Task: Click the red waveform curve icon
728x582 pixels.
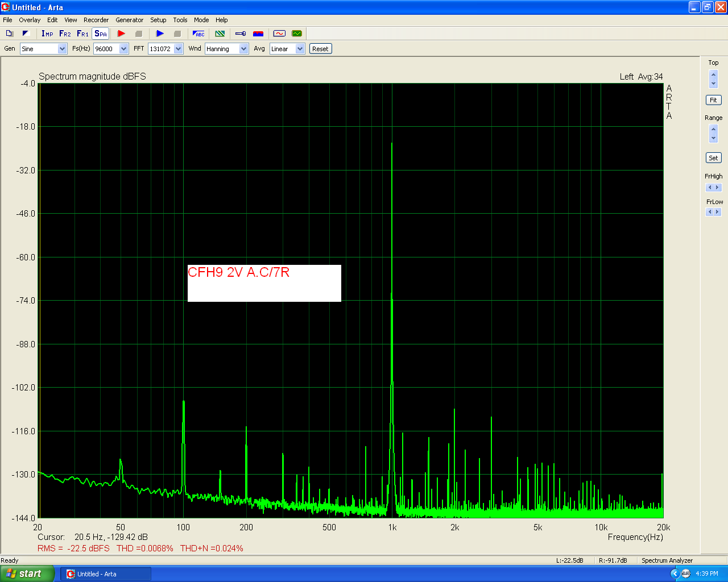Action: click(x=279, y=34)
